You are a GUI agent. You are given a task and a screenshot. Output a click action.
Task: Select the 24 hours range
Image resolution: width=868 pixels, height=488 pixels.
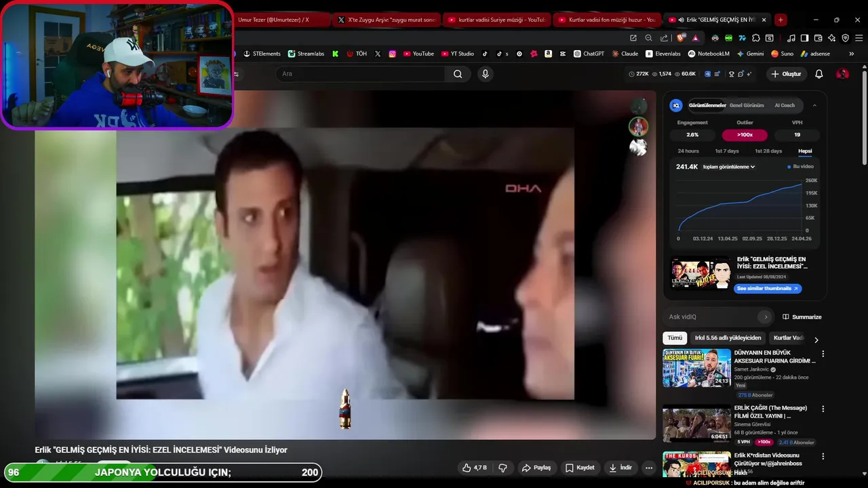(688, 151)
